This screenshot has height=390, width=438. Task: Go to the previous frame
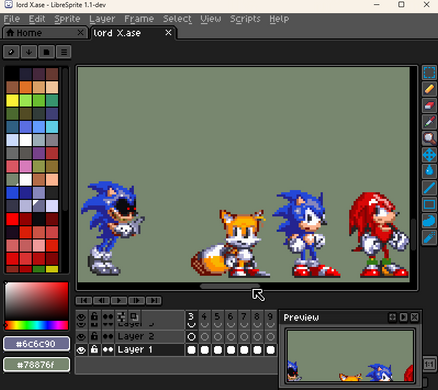(x=101, y=301)
